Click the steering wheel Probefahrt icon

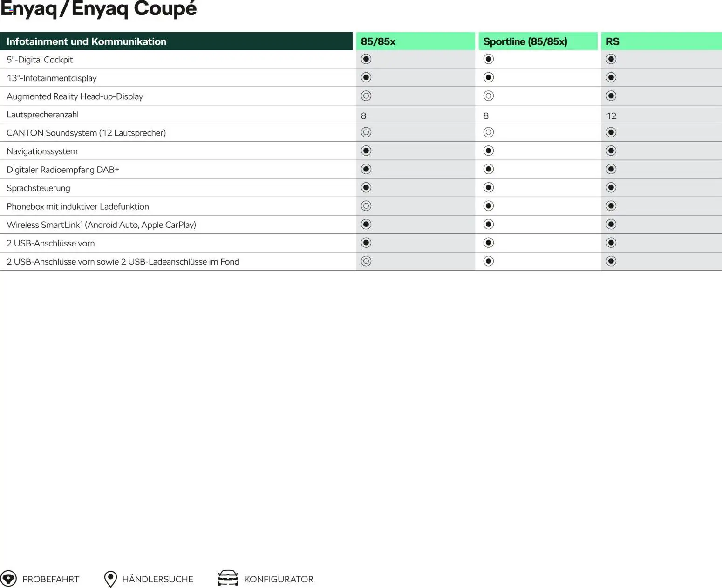8,579
